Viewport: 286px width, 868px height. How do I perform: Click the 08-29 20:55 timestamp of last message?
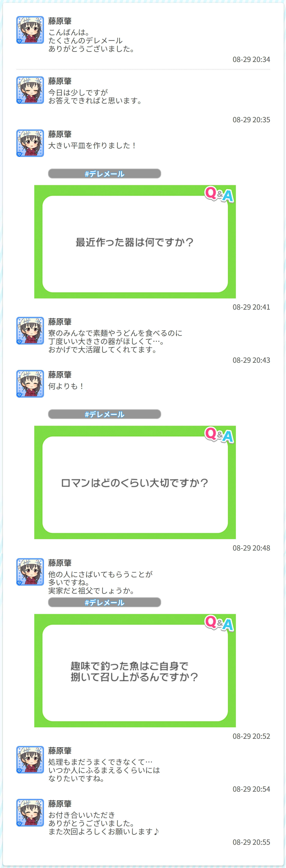[251, 842]
